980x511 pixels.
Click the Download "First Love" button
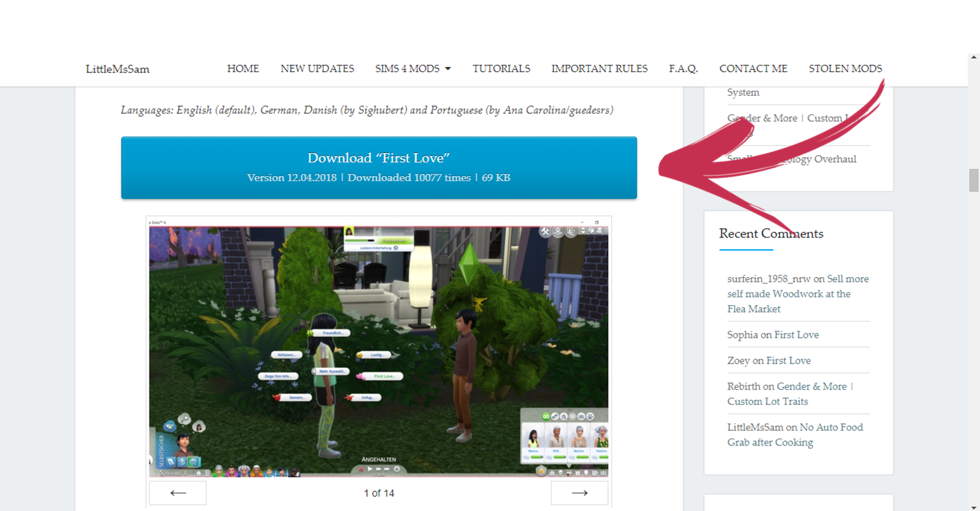click(378, 168)
